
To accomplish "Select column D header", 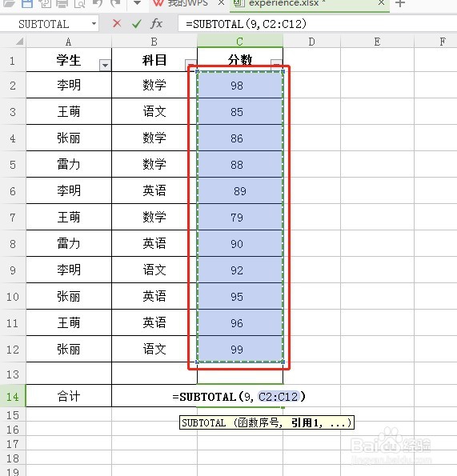I will (311, 42).
